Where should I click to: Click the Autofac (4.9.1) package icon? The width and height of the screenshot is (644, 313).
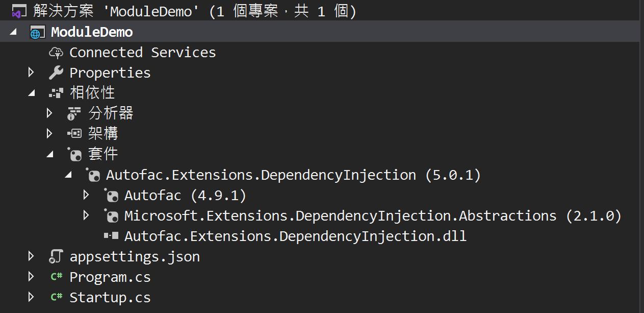pyautogui.click(x=111, y=196)
